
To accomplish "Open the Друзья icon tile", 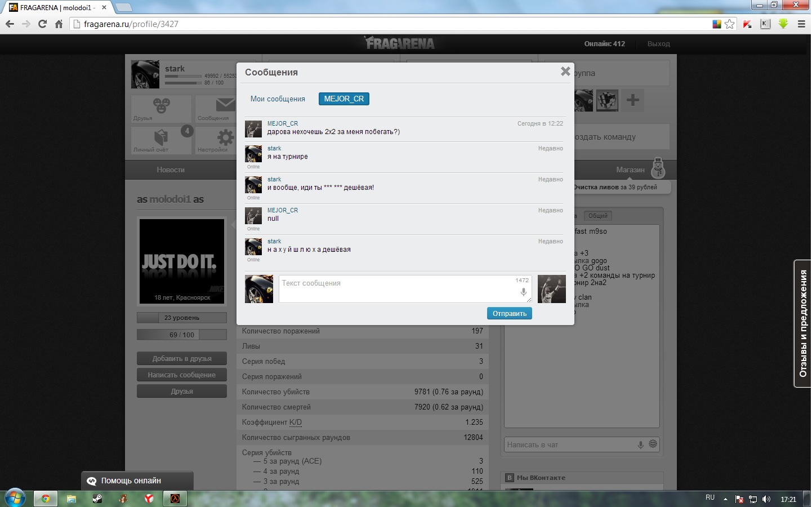I will click(x=162, y=109).
